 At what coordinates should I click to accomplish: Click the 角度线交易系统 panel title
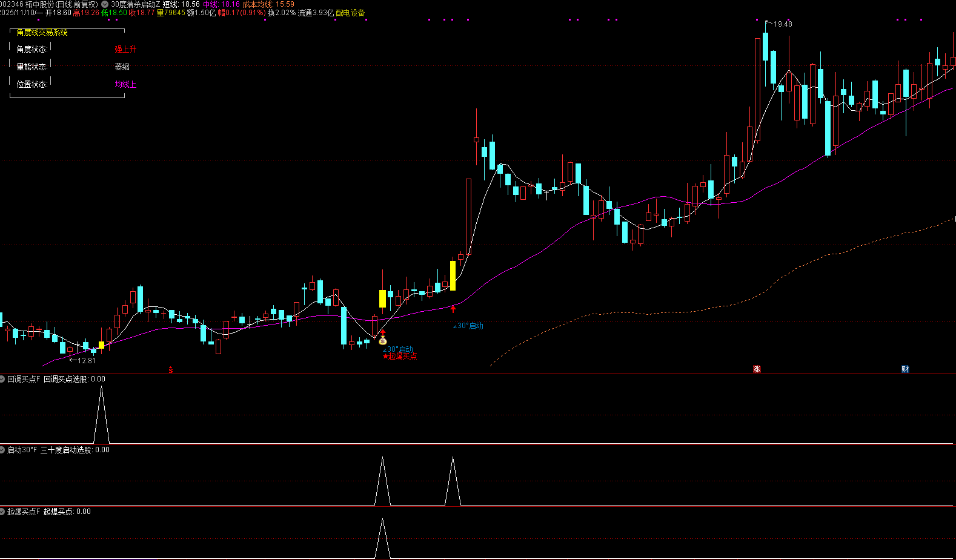[x=42, y=32]
